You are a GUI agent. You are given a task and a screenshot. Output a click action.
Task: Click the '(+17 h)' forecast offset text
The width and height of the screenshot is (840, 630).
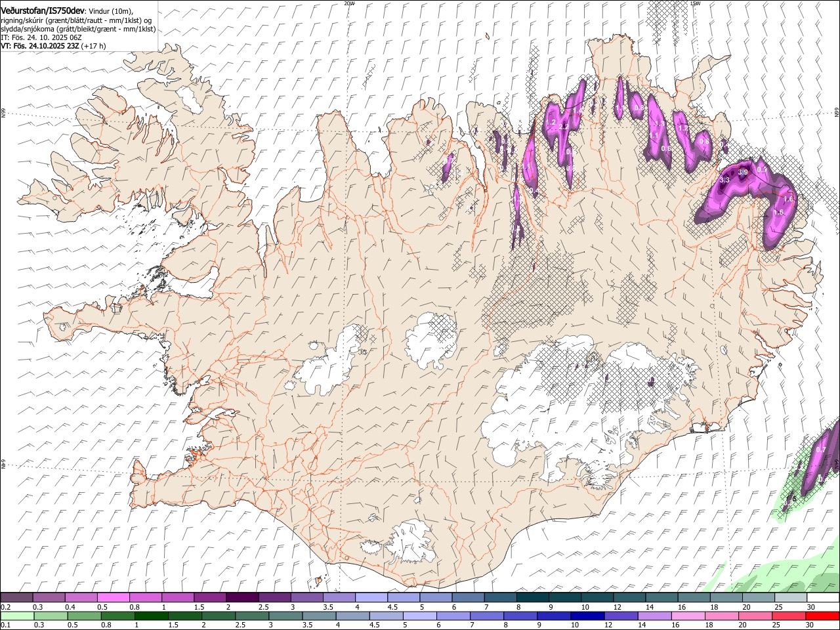(x=94, y=46)
